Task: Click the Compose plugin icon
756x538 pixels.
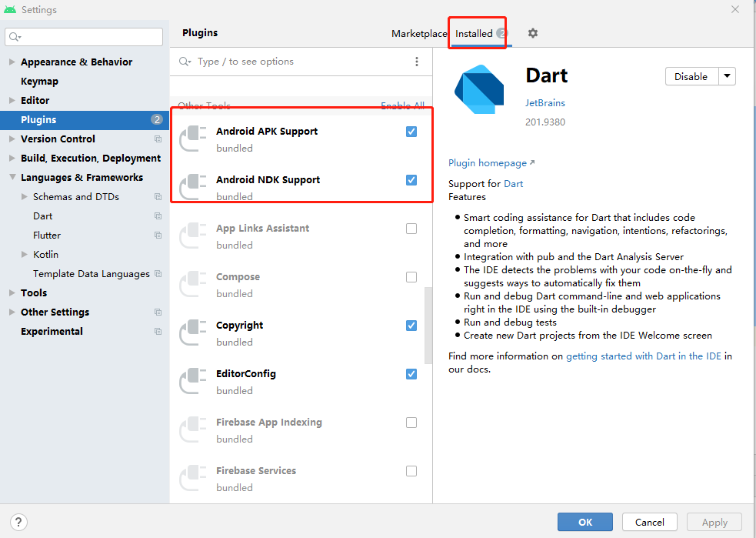Action: (193, 284)
